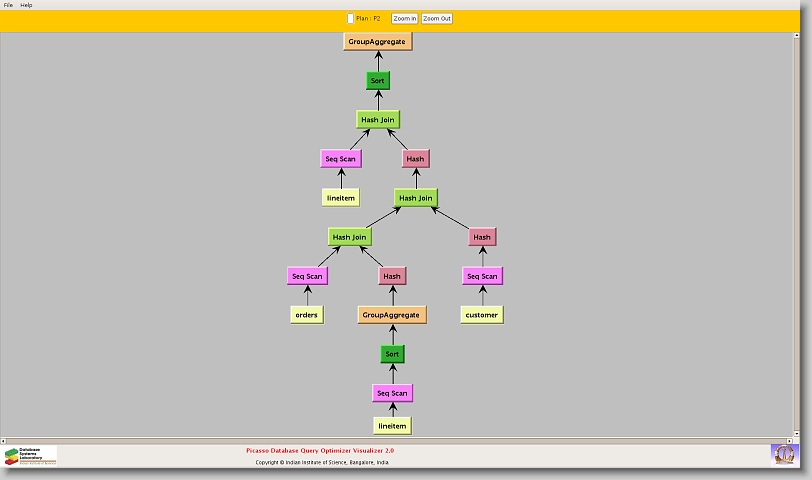This screenshot has width=812, height=480.
Task: Select the Seq Scan node above customer
Action: click(482, 276)
